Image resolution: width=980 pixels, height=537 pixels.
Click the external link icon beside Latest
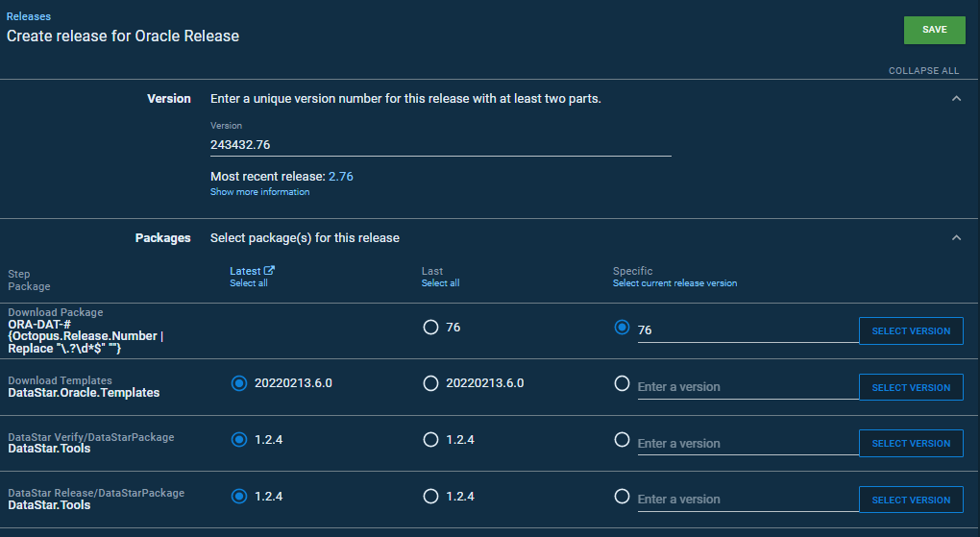pyautogui.click(x=270, y=271)
